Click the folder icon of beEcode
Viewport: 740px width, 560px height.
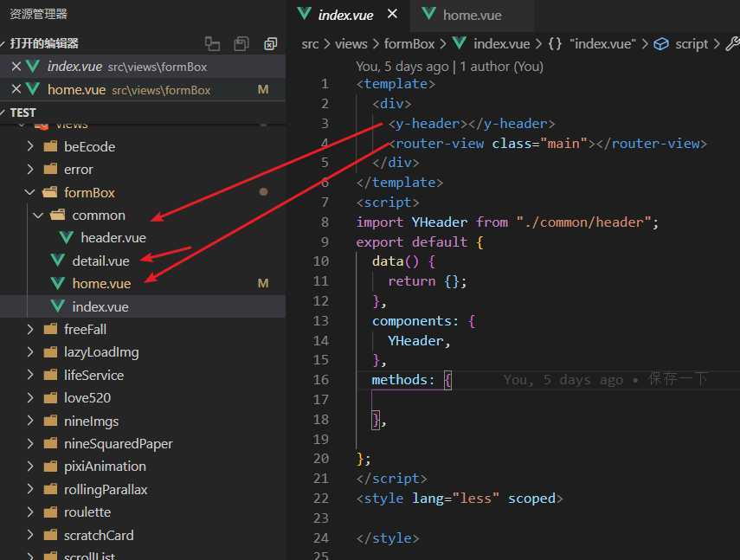[50, 146]
